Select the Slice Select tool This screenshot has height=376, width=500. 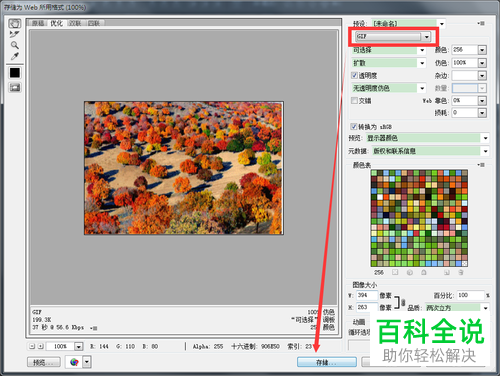(15, 34)
